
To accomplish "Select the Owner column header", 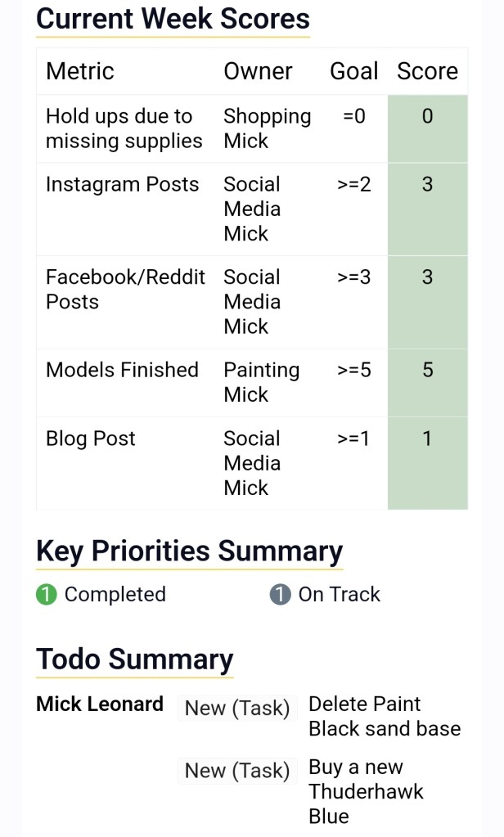I will coord(258,71).
